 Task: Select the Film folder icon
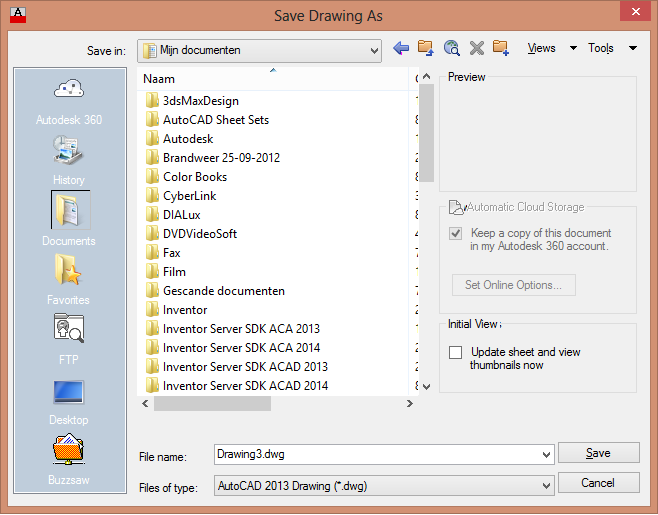pyautogui.click(x=152, y=272)
